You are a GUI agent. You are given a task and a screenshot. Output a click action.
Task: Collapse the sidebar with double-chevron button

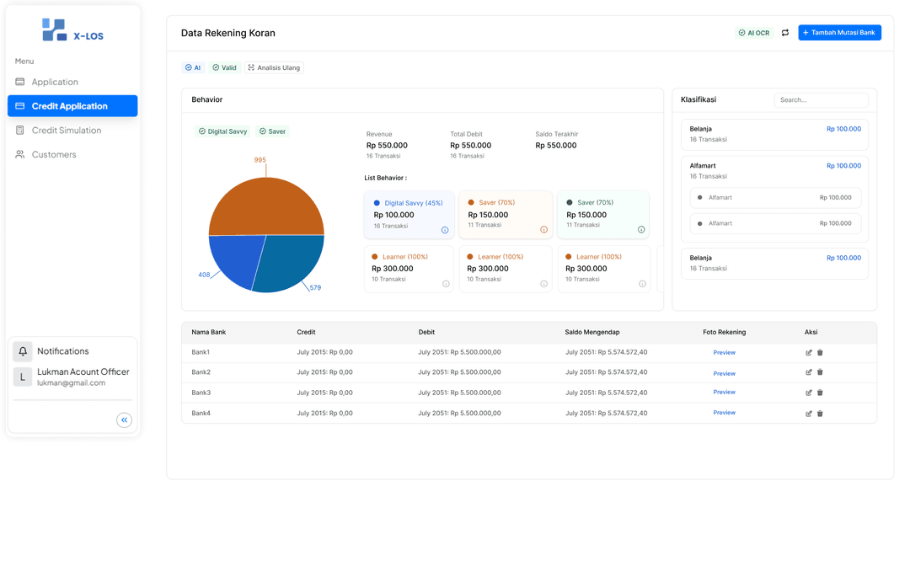124,420
